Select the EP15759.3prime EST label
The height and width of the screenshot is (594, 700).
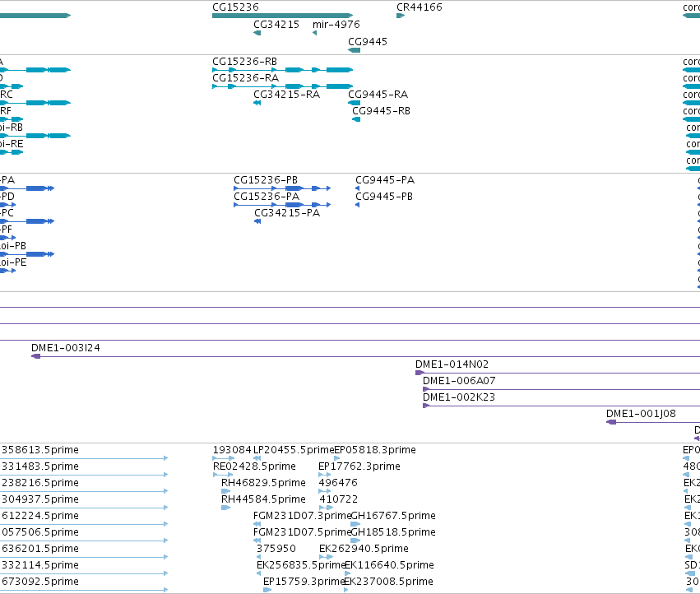[304, 582]
